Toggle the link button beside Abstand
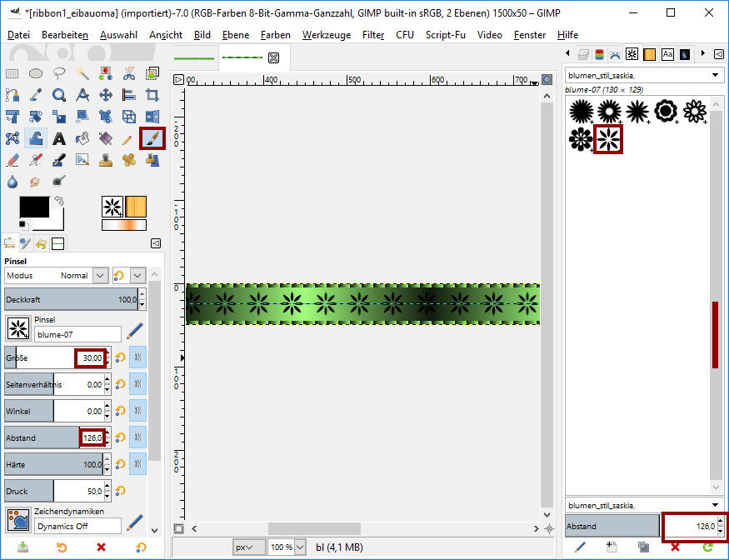Image resolution: width=729 pixels, height=560 pixels. [137, 437]
